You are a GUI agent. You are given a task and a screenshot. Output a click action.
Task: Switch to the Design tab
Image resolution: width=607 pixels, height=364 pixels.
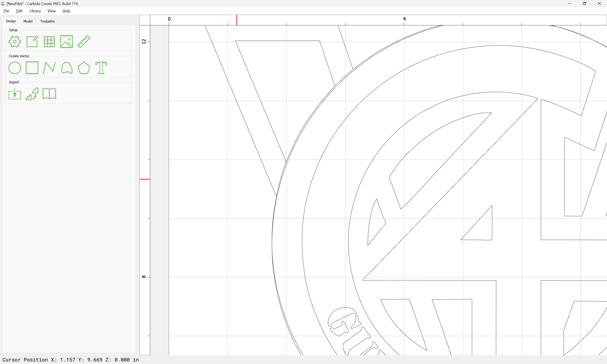(11, 21)
